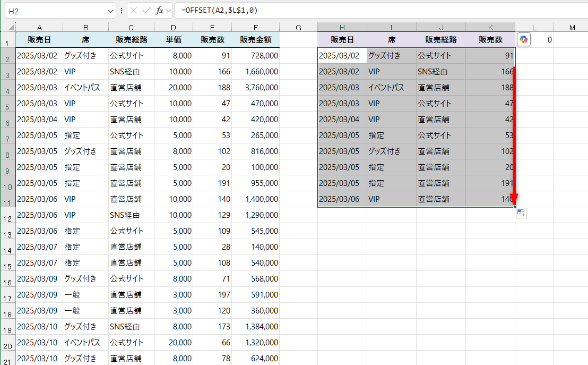Click header cell E1 販売数
Viewport: 588px width, 365px height.
[x=212, y=40]
